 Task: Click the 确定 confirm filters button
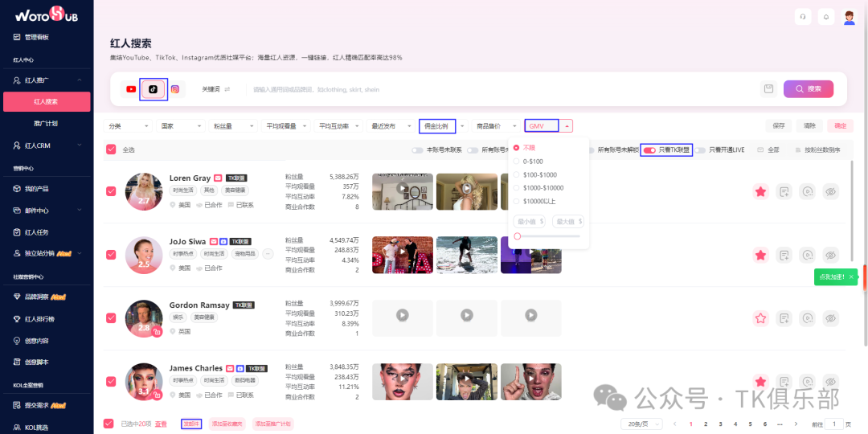tap(841, 126)
